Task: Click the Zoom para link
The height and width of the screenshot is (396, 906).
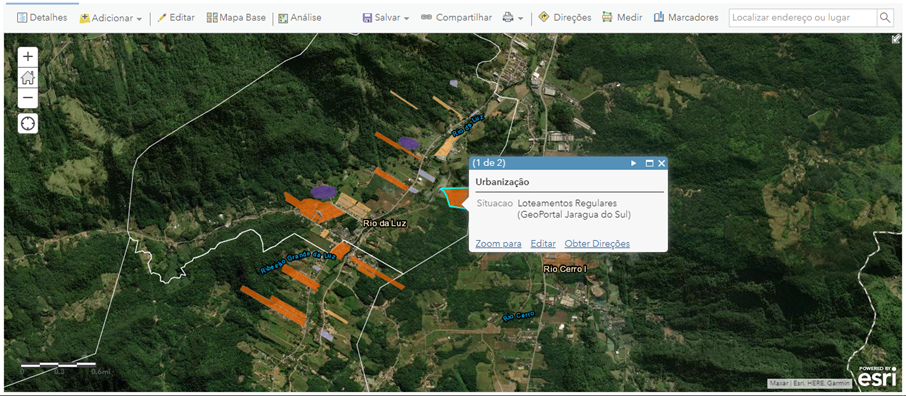Action: 499,244
